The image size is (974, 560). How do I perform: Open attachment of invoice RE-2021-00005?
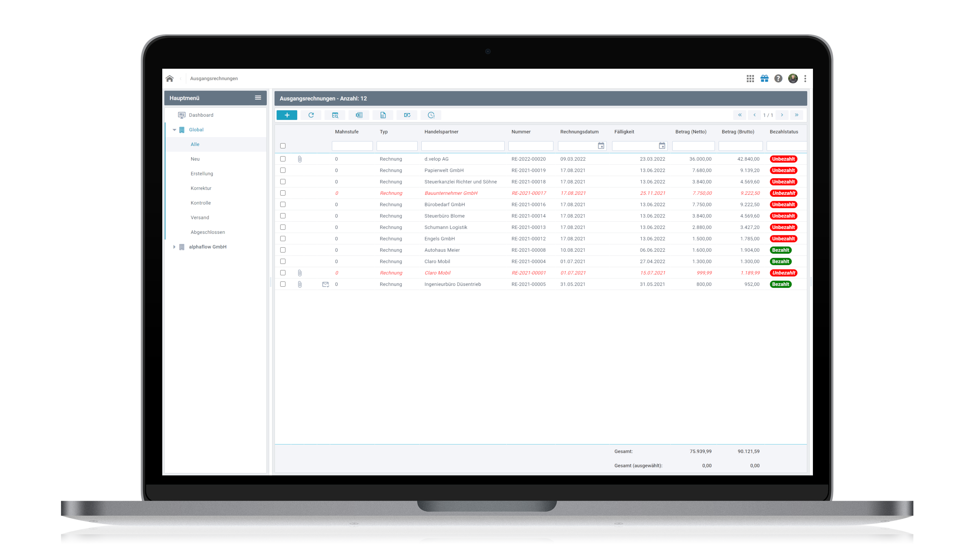click(x=300, y=284)
